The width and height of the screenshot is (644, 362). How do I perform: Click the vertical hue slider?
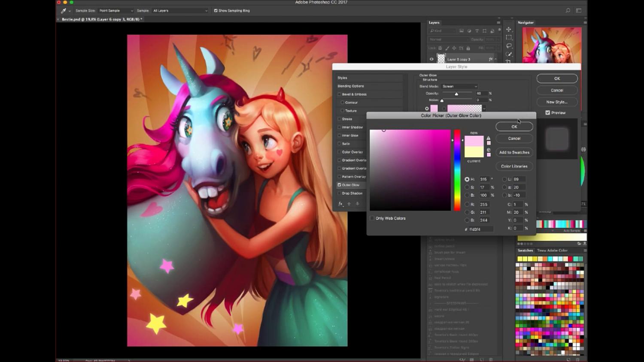click(458, 170)
